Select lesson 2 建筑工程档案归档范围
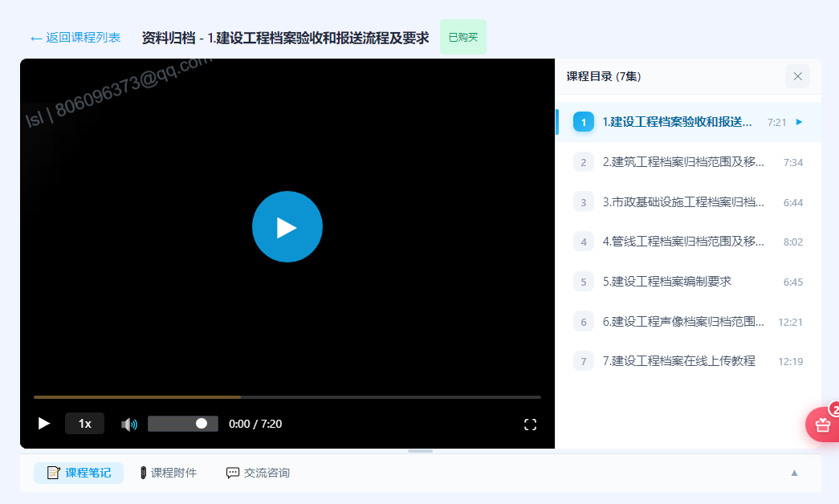The height and width of the screenshot is (504, 839). [688, 162]
